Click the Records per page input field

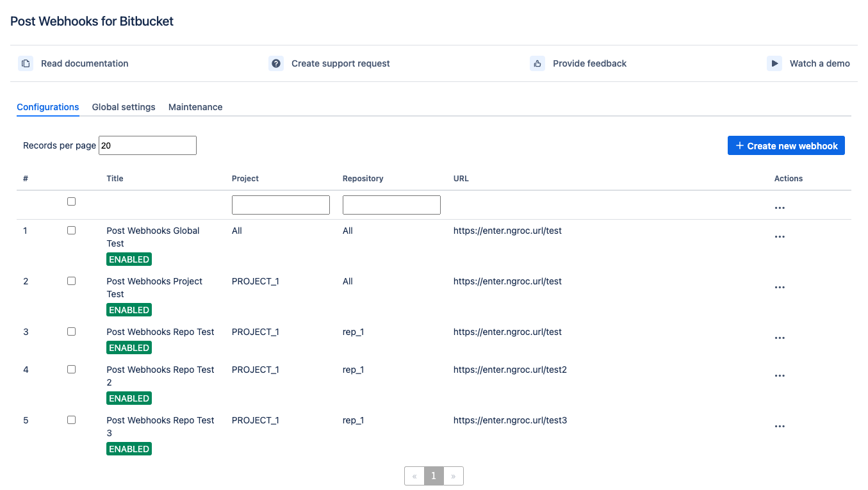click(x=147, y=145)
